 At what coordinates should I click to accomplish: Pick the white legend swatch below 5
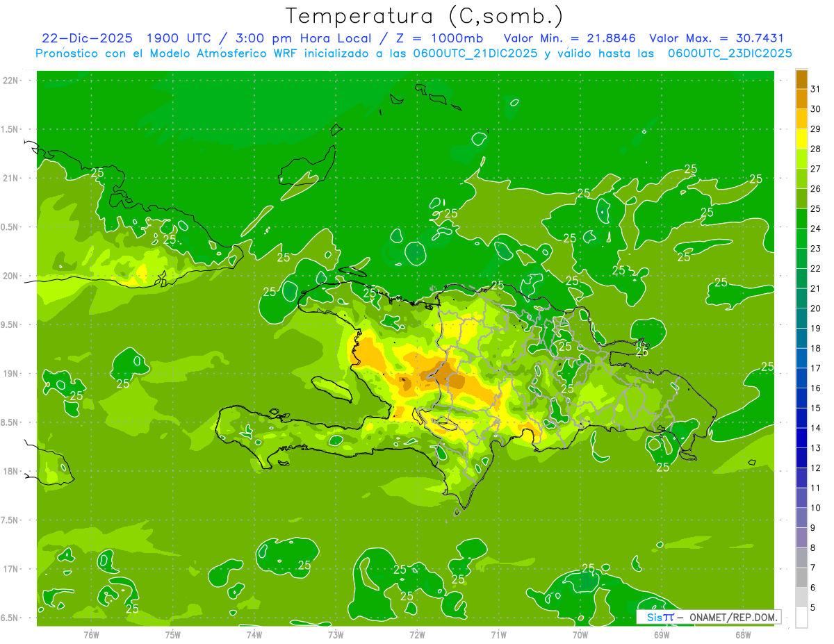tap(801, 618)
